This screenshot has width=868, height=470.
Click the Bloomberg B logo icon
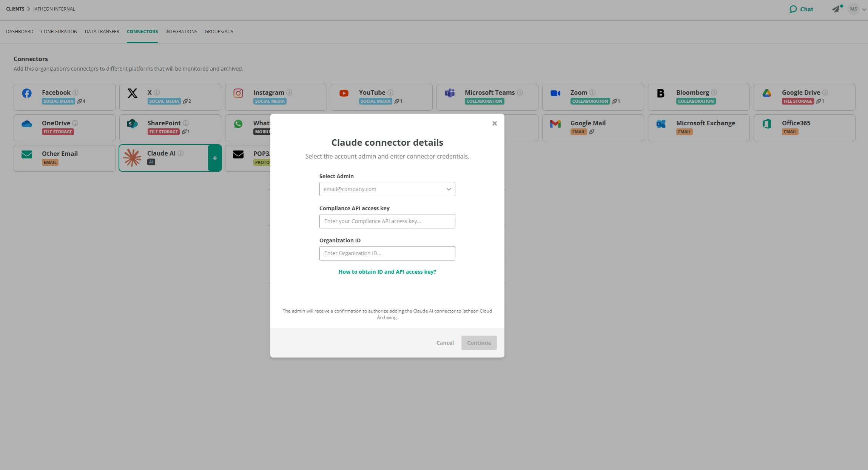661,93
